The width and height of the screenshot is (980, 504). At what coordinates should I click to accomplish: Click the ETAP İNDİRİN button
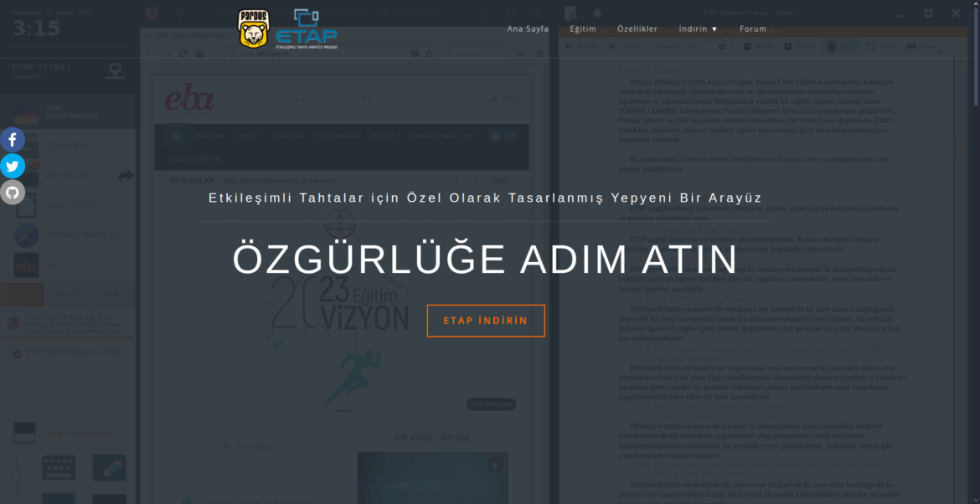coord(486,321)
